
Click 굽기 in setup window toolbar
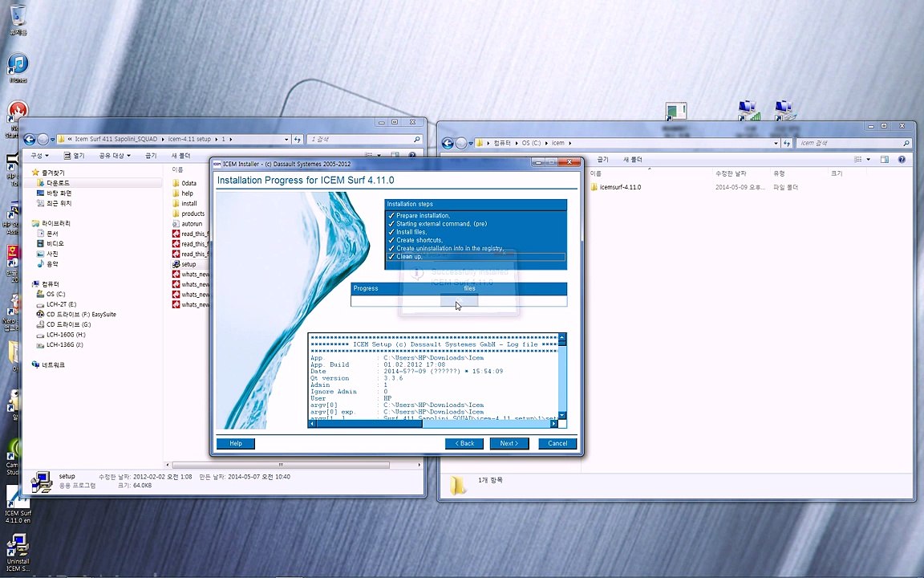click(x=151, y=156)
